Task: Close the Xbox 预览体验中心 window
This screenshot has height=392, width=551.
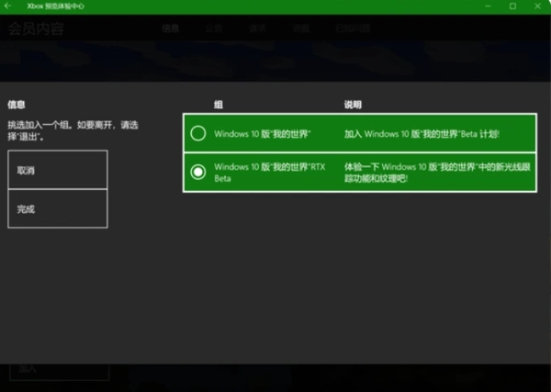Action: [538, 6]
